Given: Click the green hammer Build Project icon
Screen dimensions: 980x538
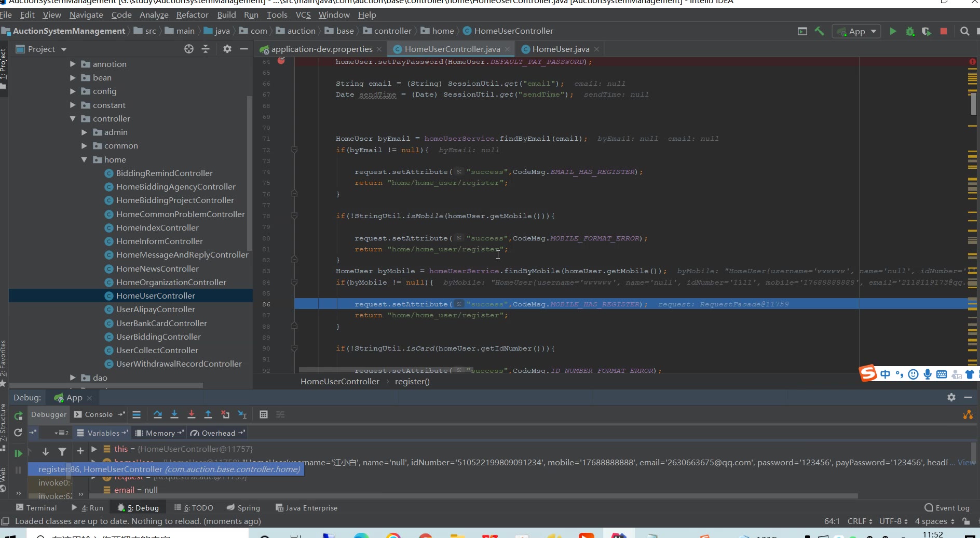Looking at the screenshot, I should [820, 31].
